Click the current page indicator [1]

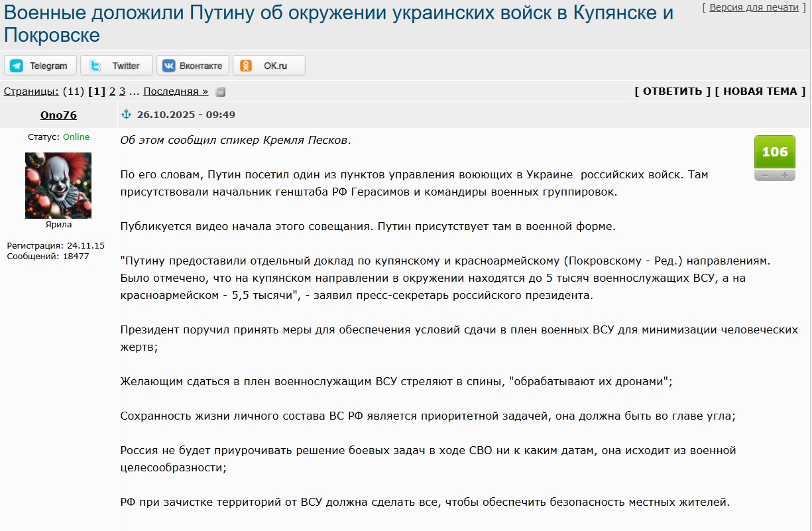[97, 91]
